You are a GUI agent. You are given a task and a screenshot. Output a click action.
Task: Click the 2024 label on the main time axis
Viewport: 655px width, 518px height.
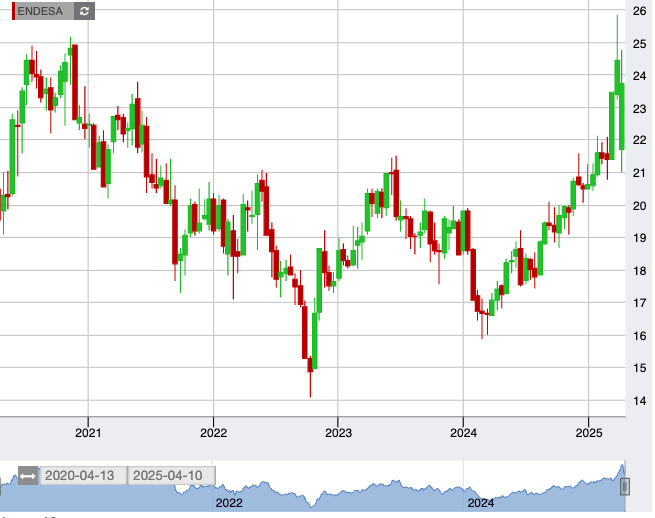point(463,433)
